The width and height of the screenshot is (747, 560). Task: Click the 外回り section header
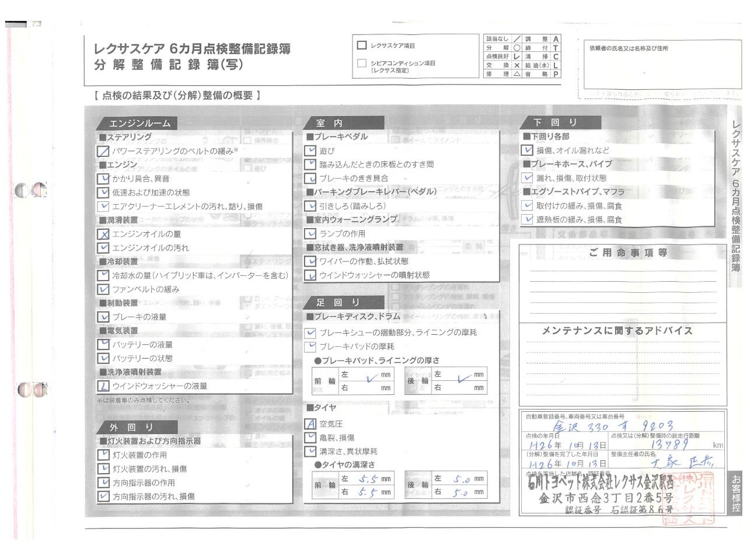click(x=137, y=427)
